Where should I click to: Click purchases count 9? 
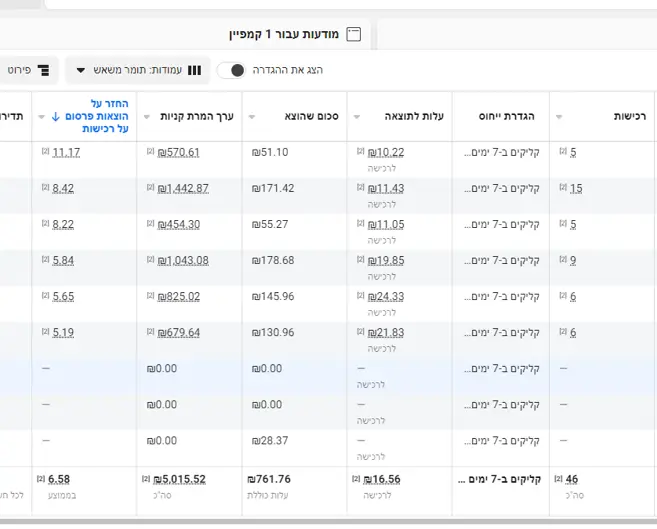click(x=573, y=261)
